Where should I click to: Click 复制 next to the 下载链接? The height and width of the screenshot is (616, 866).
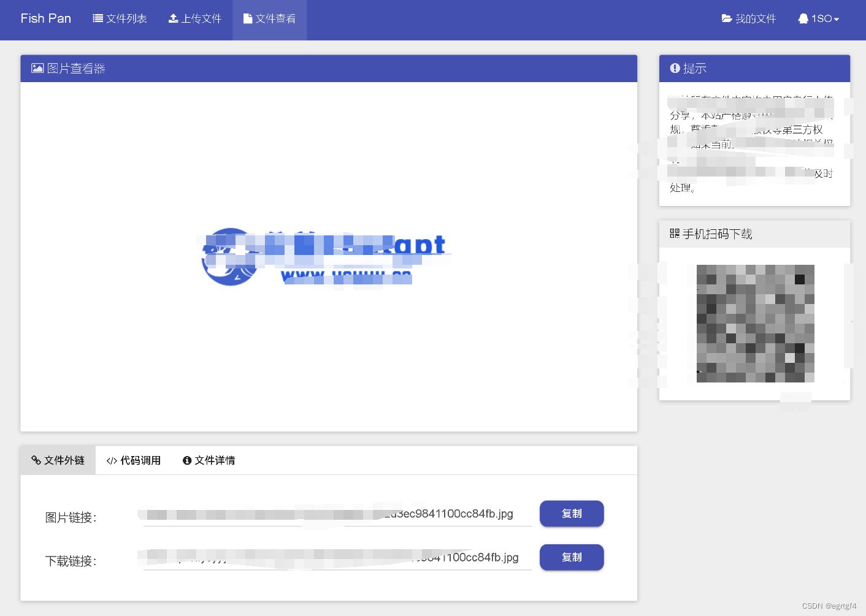pos(571,557)
